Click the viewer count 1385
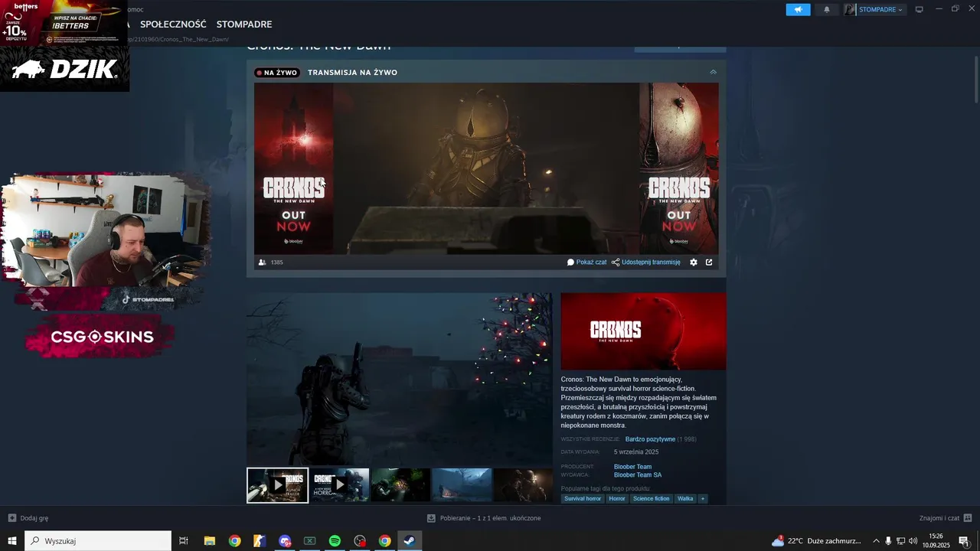Image resolution: width=980 pixels, height=551 pixels. point(276,262)
